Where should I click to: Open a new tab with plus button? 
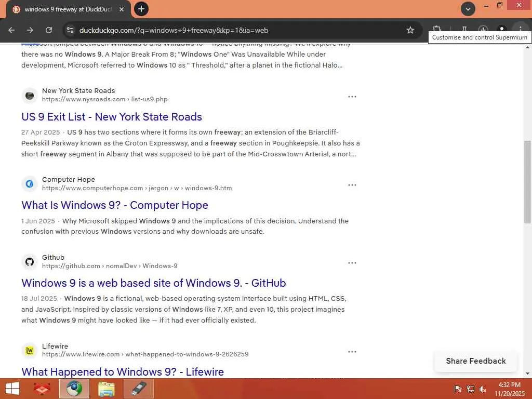click(141, 9)
